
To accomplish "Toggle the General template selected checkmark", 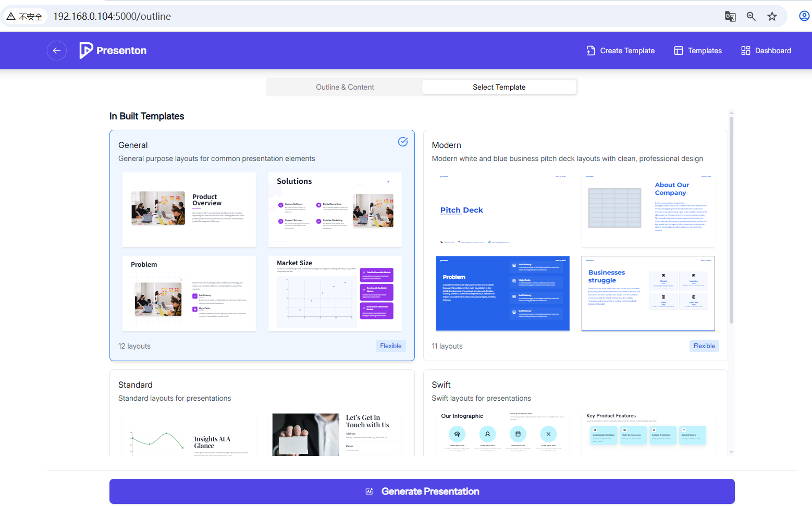I will coord(403,142).
